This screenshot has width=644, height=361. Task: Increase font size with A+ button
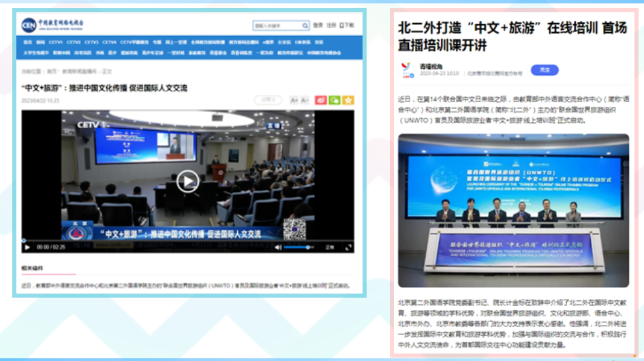coord(294,100)
